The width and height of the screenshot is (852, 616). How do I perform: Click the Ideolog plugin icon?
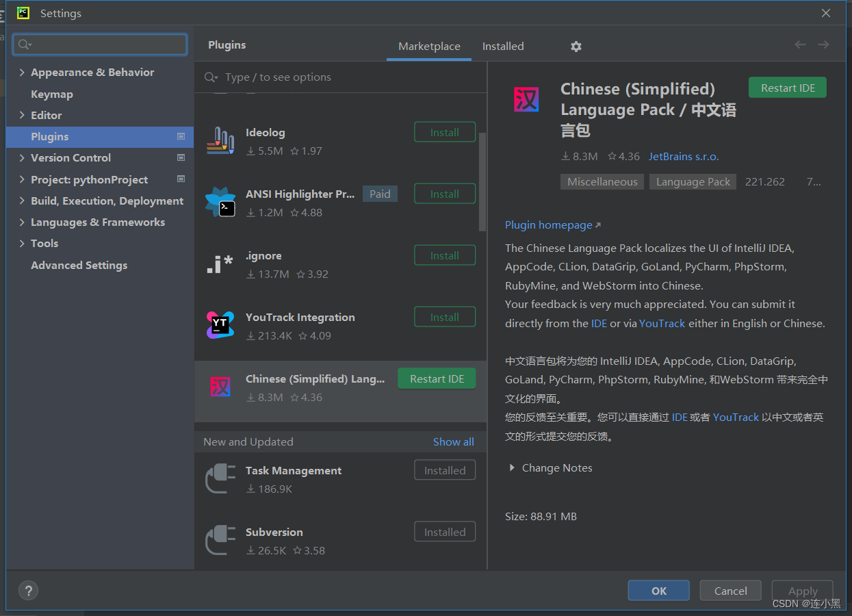pos(220,140)
